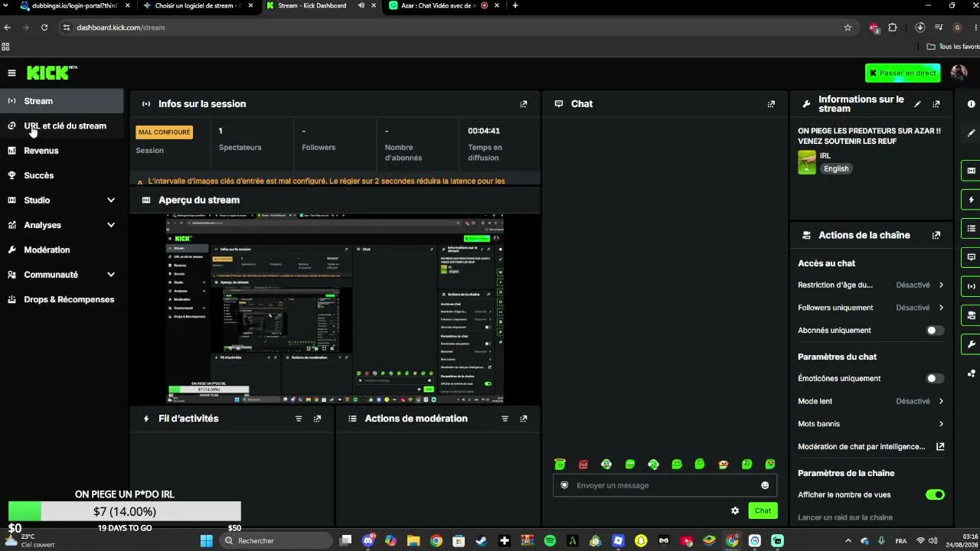This screenshot has width=980, height=551.
Task: Click the Windows taskbar Rechercher search box
Action: click(x=276, y=540)
